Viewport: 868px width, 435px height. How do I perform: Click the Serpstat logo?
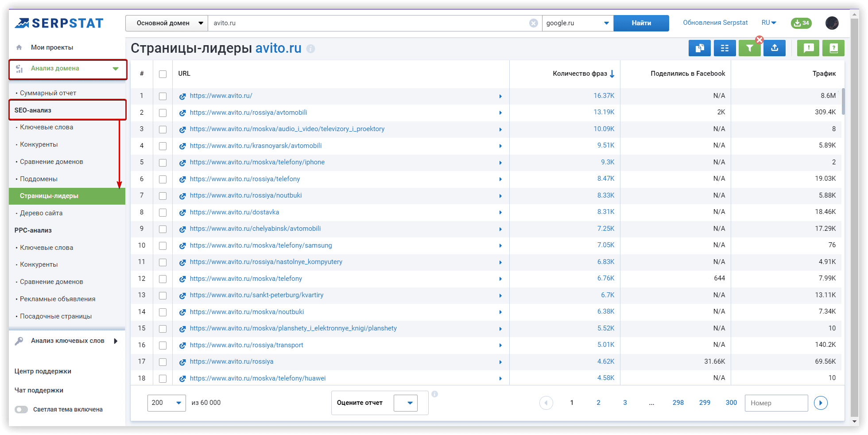click(59, 23)
